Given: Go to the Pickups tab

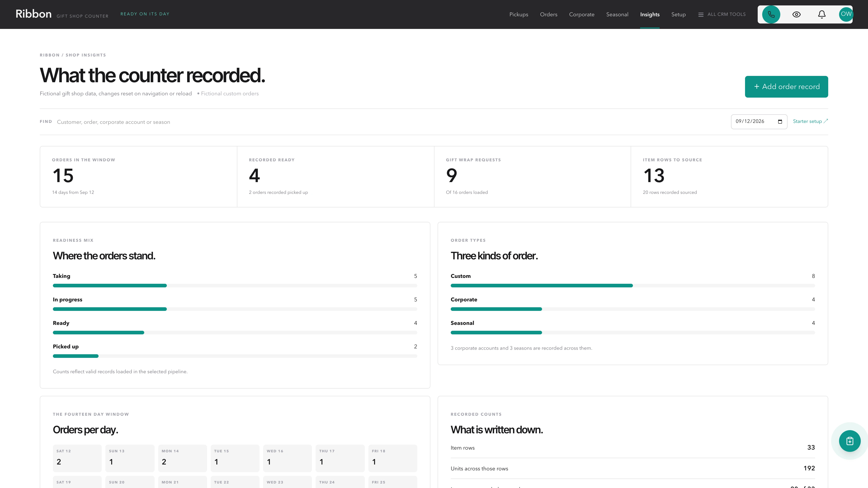Looking at the screenshot, I should click(x=519, y=14).
